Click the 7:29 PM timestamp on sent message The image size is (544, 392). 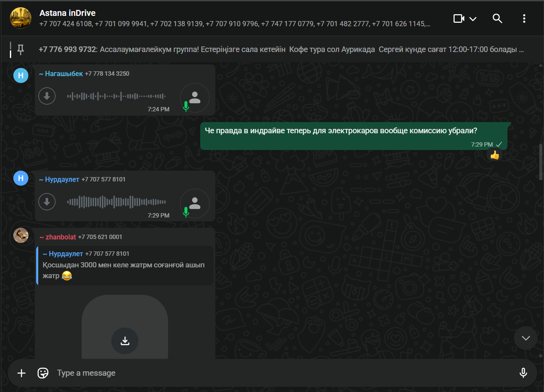(482, 144)
